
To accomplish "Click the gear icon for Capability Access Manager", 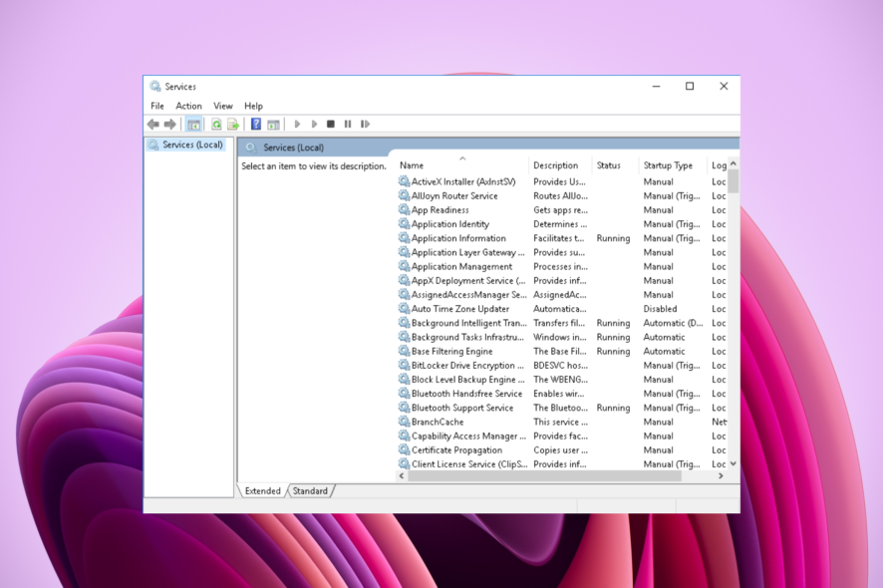I will tap(404, 436).
